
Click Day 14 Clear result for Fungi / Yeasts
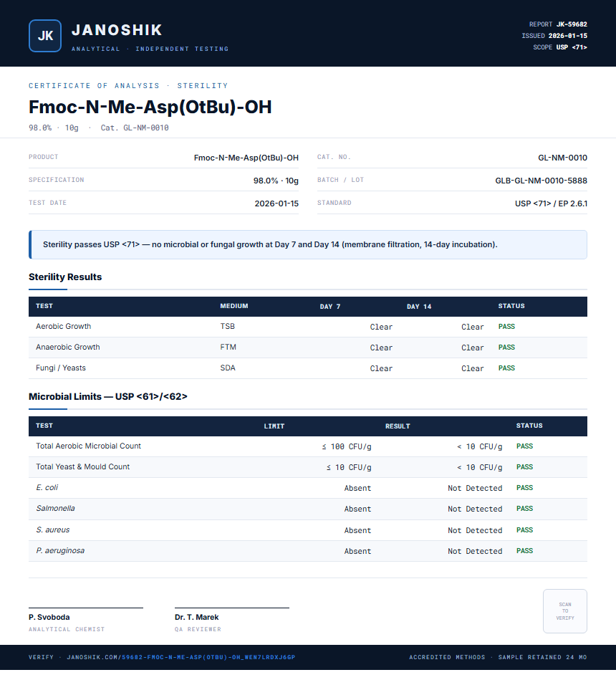tap(473, 368)
